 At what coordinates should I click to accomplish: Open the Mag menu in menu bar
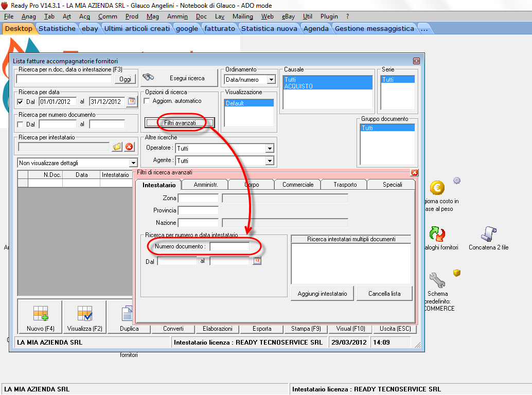point(152,16)
